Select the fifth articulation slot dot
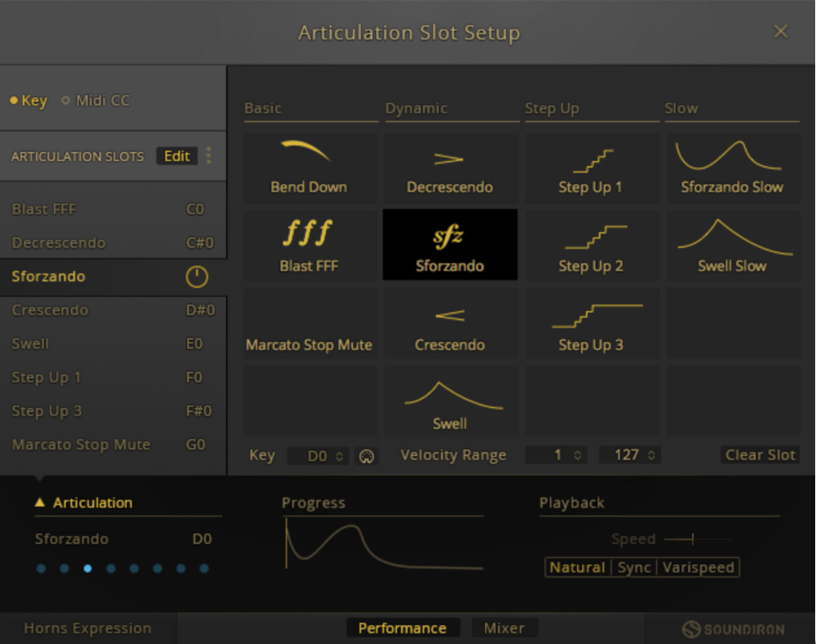The image size is (816, 644). pyautogui.click(x=134, y=568)
